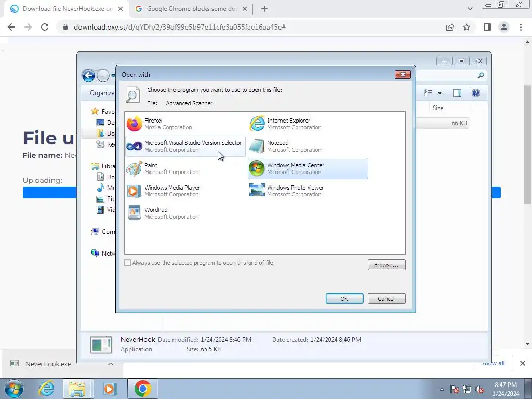Choose the Paint program icon
The height and width of the screenshot is (399, 532).
pyautogui.click(x=135, y=169)
